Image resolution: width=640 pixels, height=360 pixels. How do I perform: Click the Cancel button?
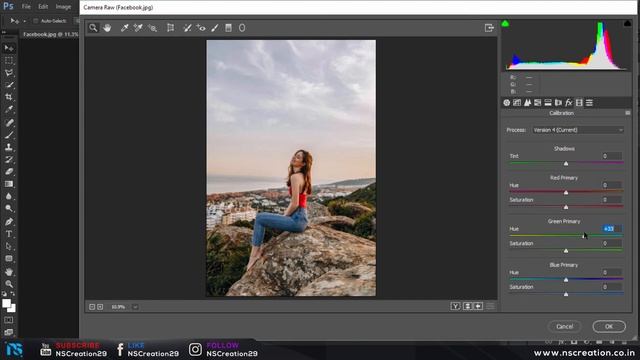point(565,327)
